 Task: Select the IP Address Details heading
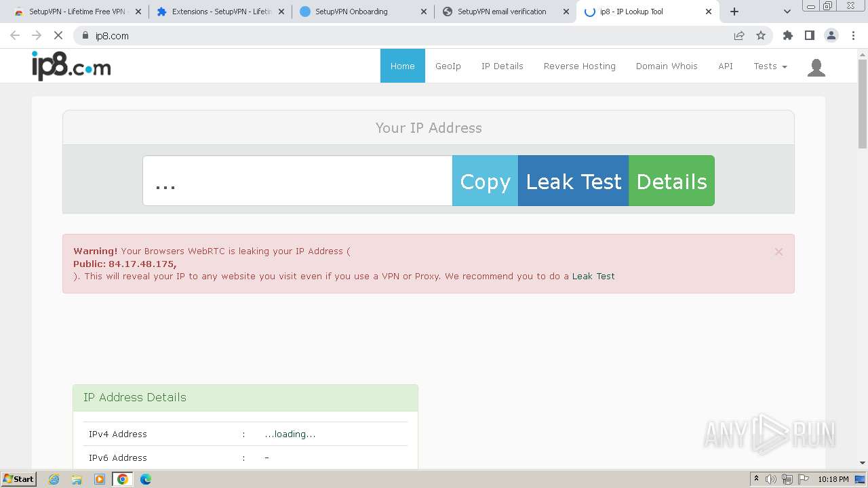pyautogui.click(x=135, y=397)
